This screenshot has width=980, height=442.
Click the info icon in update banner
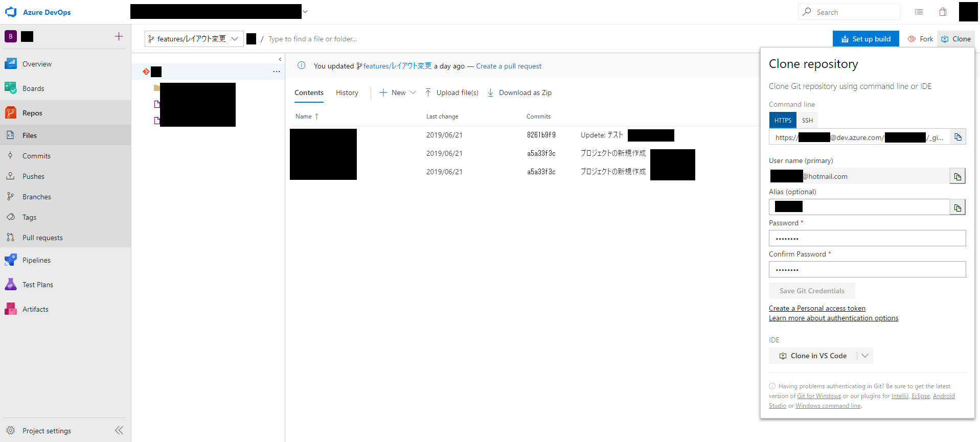(x=302, y=65)
